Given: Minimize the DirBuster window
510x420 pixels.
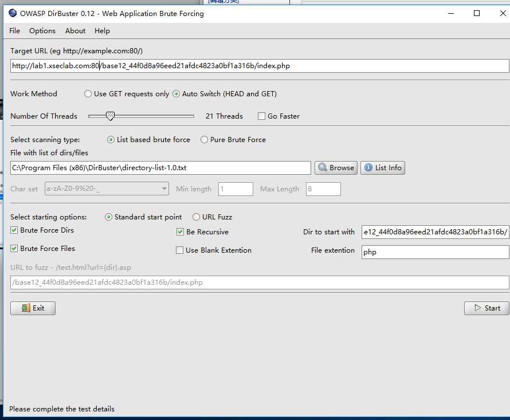Looking at the screenshot, I should [x=451, y=13].
